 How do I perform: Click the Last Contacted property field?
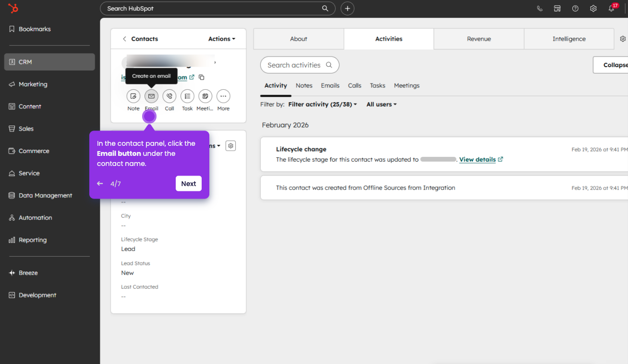point(178,292)
